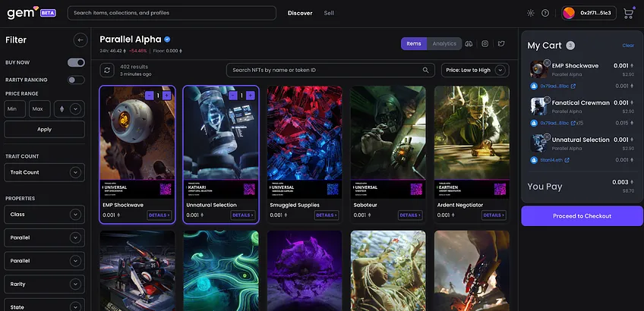Open Details for Saboteur
The height and width of the screenshot is (311, 644).
click(x=410, y=215)
